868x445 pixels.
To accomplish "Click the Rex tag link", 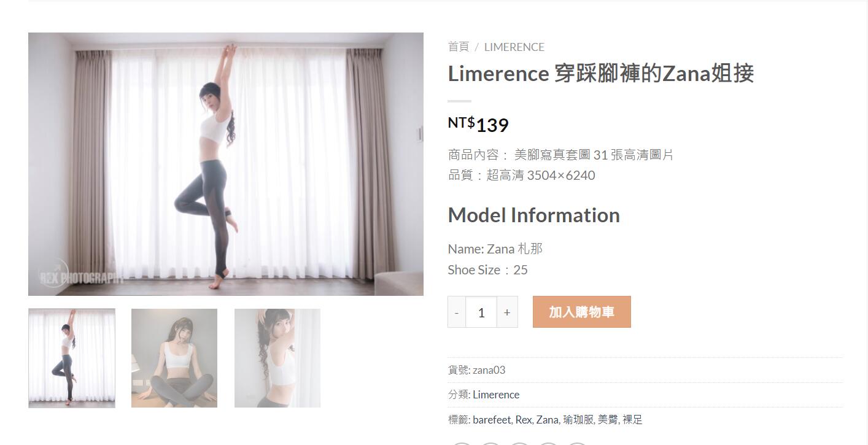I will point(523,420).
